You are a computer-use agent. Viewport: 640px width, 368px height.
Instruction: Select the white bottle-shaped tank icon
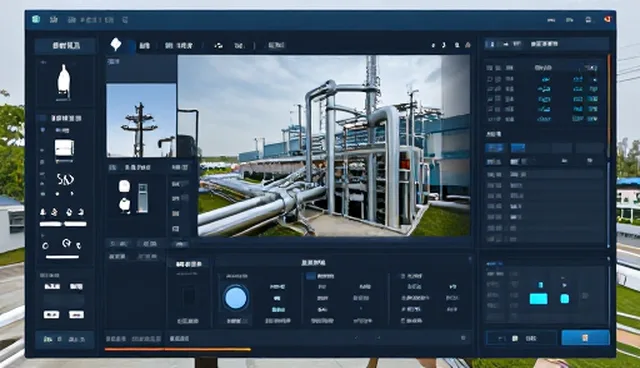click(x=63, y=82)
